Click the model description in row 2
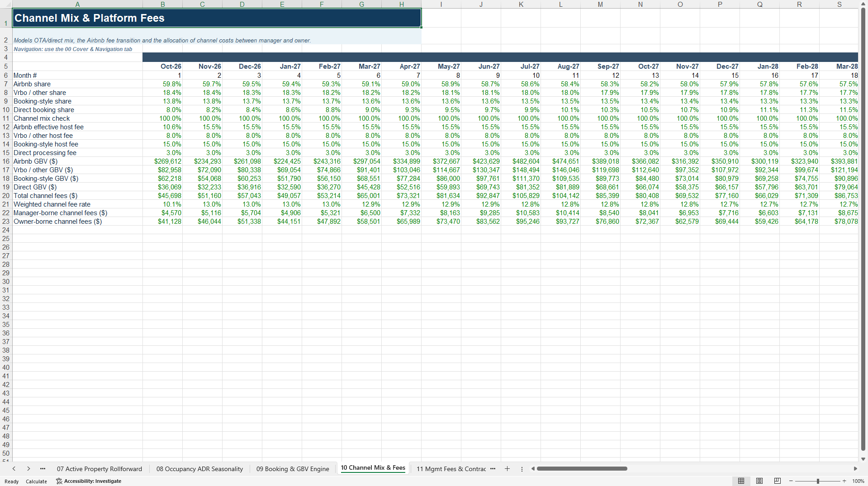 [x=162, y=41]
